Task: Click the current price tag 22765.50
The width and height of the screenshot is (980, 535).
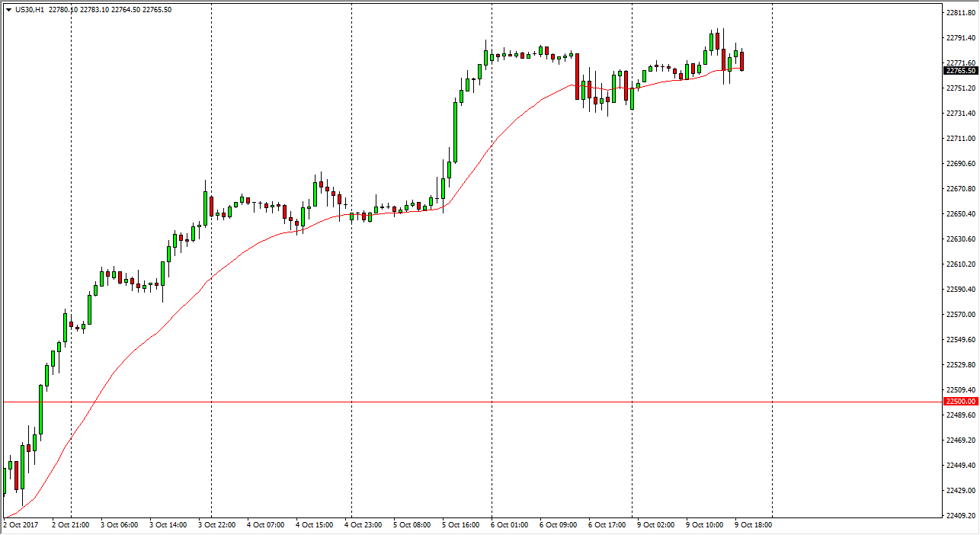Action: coord(960,71)
